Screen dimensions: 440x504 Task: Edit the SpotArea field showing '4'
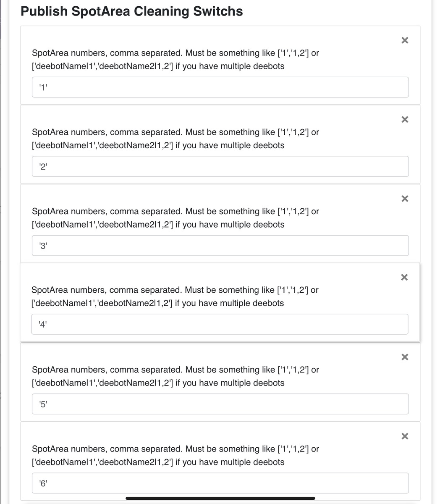coord(220,324)
